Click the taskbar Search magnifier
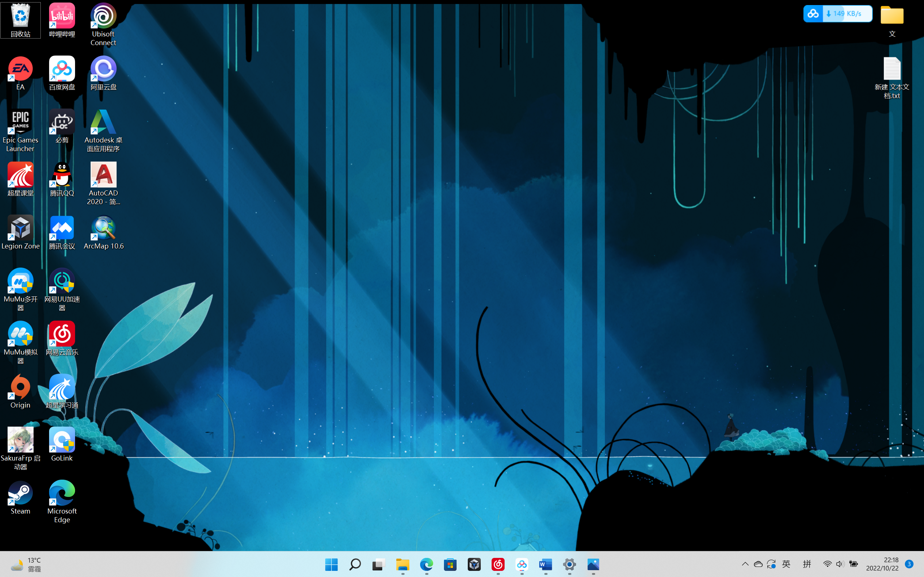Viewport: 924px width, 577px height. (355, 564)
